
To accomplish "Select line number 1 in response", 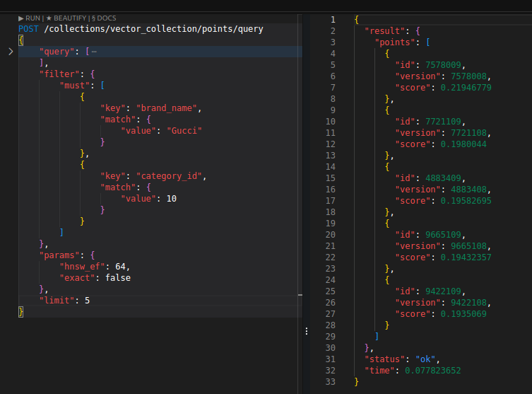I will tap(332, 20).
